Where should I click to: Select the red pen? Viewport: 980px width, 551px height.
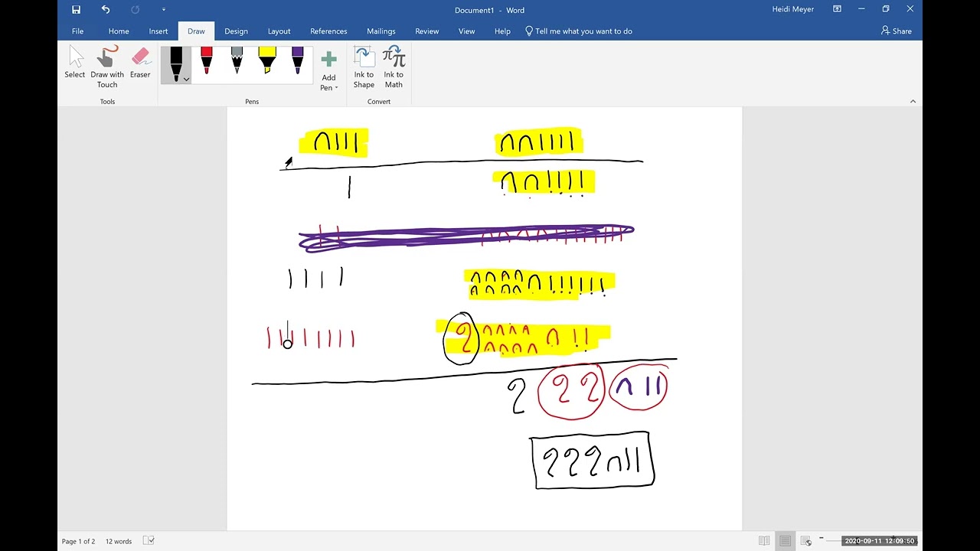[206, 60]
